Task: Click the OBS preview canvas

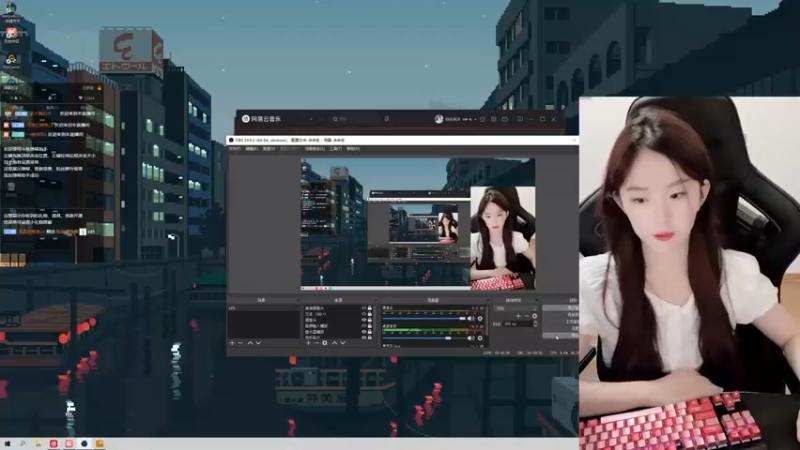Action: (418, 224)
